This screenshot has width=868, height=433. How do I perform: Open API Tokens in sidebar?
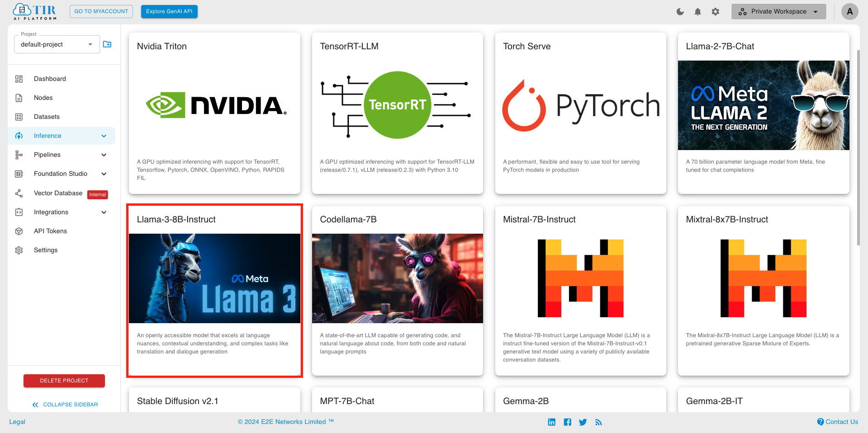coord(50,231)
